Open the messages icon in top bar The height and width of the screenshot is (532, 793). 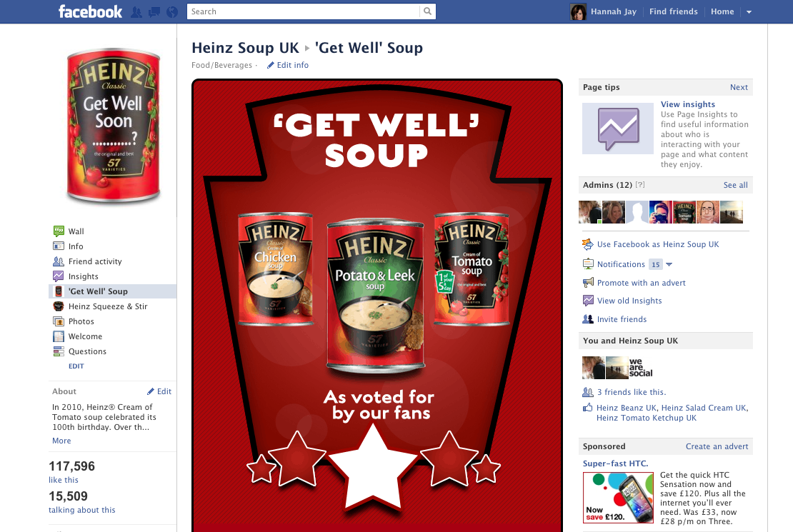pyautogui.click(x=154, y=12)
